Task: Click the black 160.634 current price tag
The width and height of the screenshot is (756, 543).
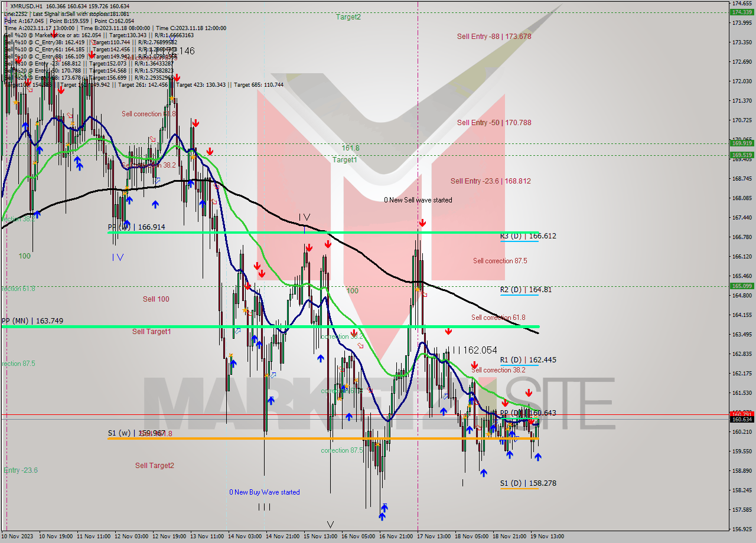Action: (x=742, y=420)
